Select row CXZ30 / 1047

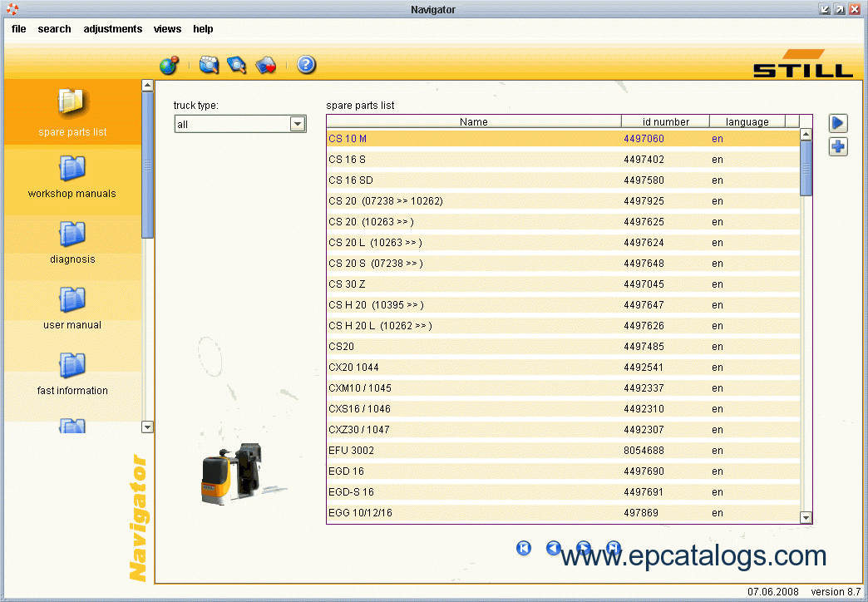coord(563,429)
